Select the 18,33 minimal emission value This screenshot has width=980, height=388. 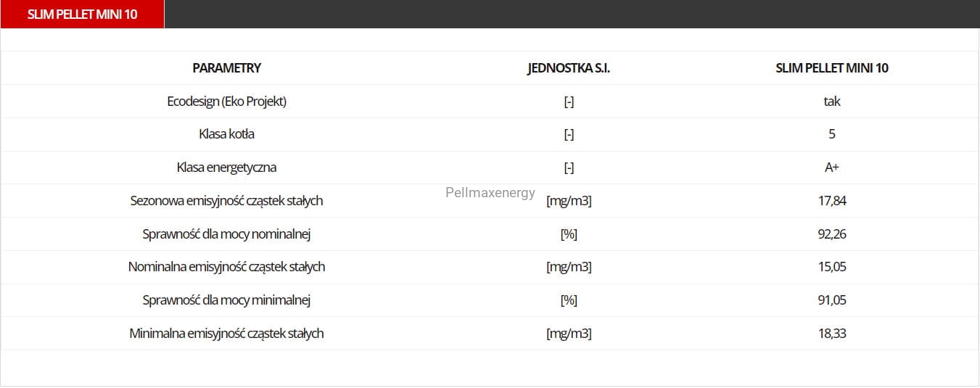(x=832, y=334)
